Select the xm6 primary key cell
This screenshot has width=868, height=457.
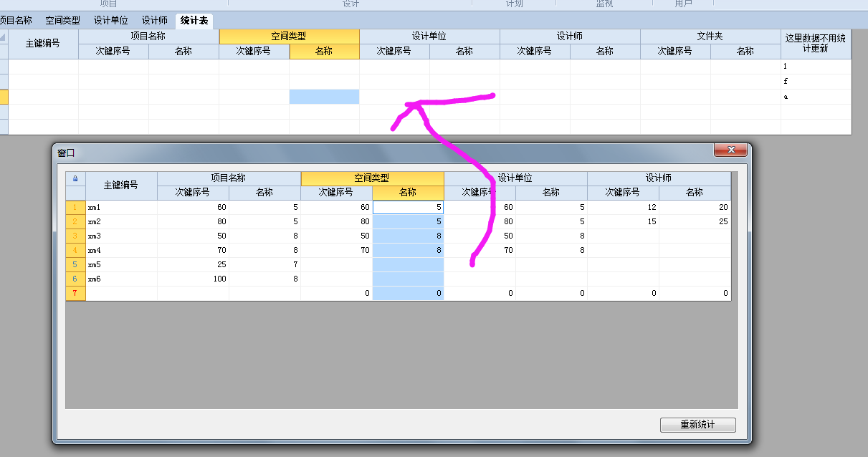[121, 279]
